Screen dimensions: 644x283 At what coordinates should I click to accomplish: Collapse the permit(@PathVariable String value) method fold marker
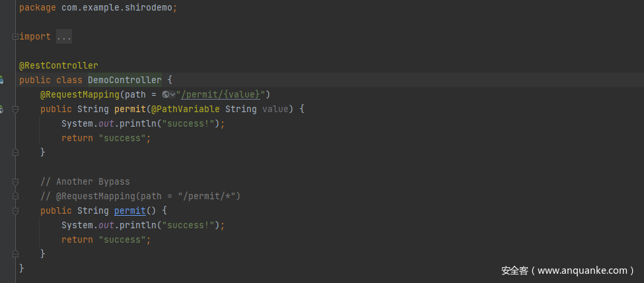tap(15, 110)
